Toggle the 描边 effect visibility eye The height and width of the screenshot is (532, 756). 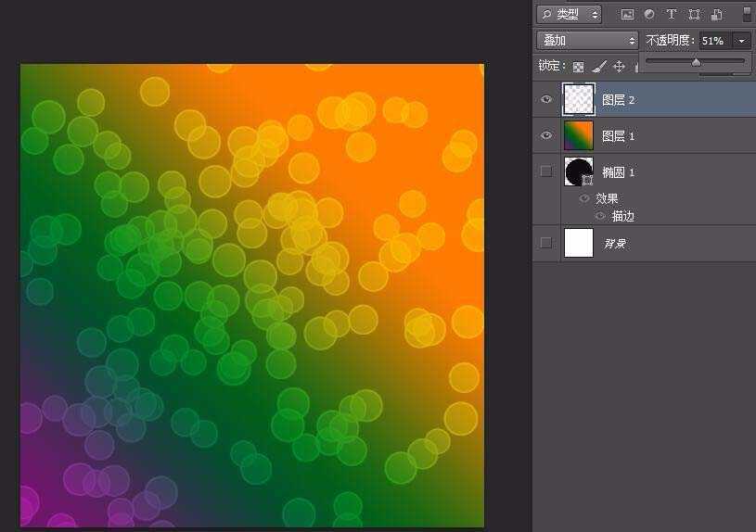point(600,216)
